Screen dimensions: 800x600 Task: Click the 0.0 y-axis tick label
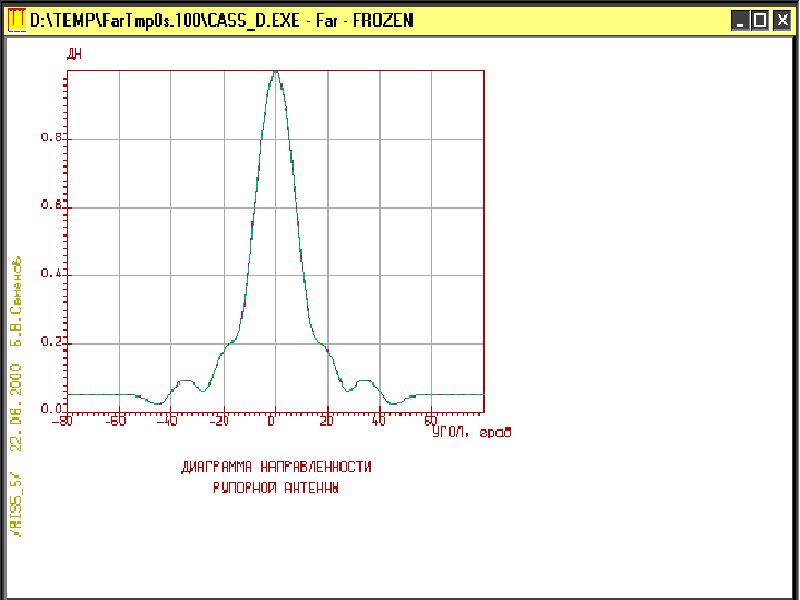(x=51, y=409)
